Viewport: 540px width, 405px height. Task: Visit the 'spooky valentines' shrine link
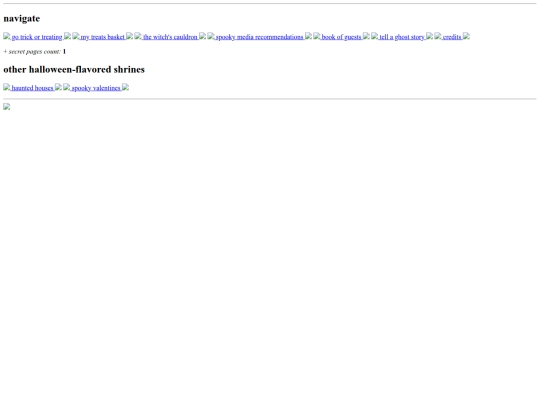pos(96,88)
